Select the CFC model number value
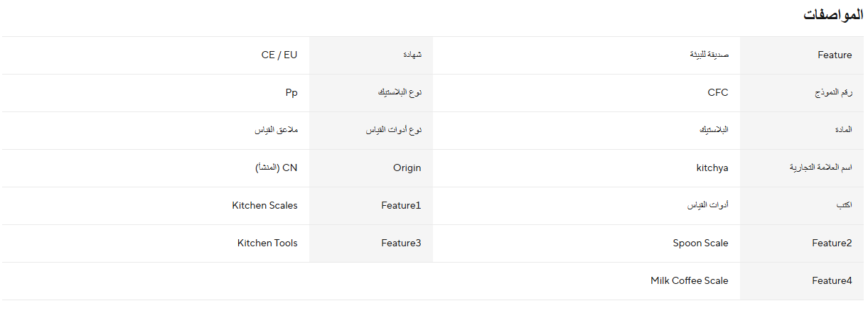 pos(718,92)
